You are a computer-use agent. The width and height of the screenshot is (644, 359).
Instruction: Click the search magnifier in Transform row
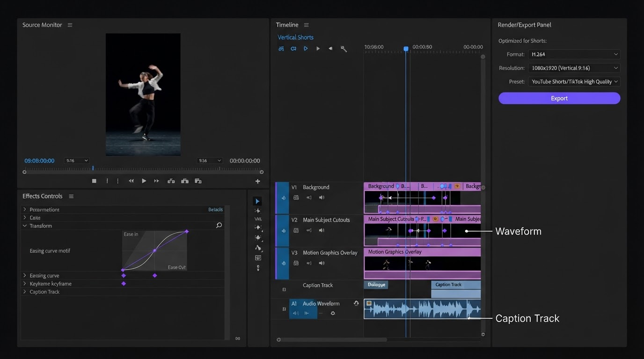[x=219, y=225]
